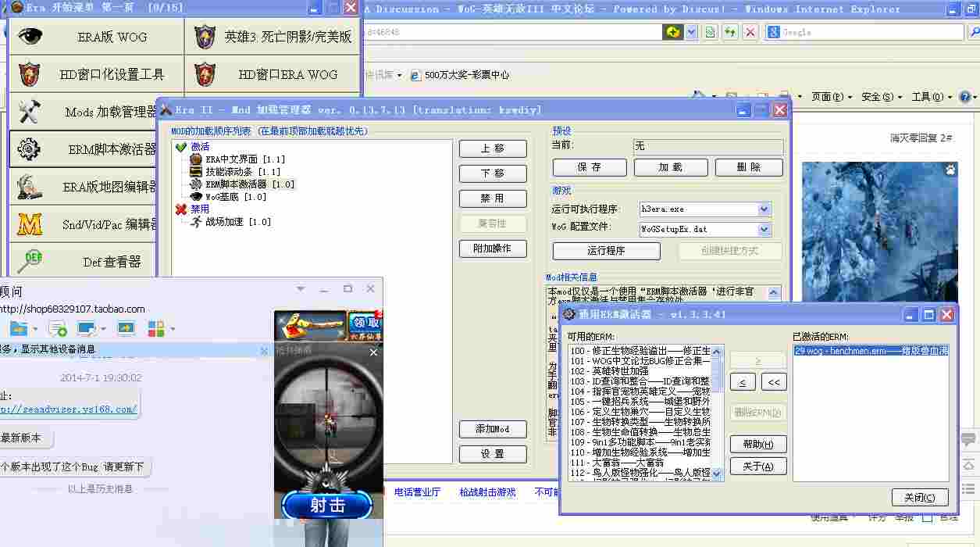Click the single left arrow (<) deactivate button

click(x=743, y=382)
